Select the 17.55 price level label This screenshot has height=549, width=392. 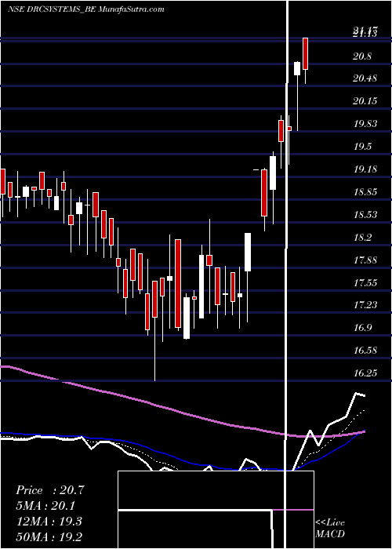(x=365, y=283)
